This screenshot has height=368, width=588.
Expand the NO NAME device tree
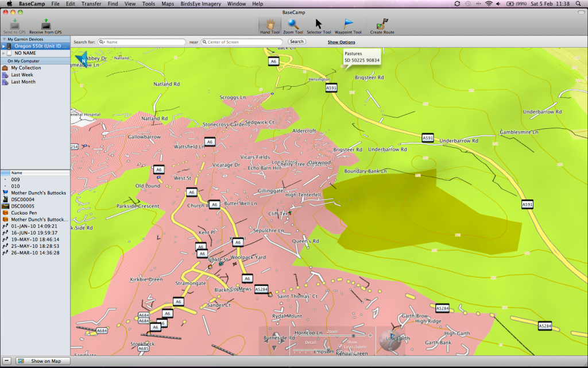[3, 53]
